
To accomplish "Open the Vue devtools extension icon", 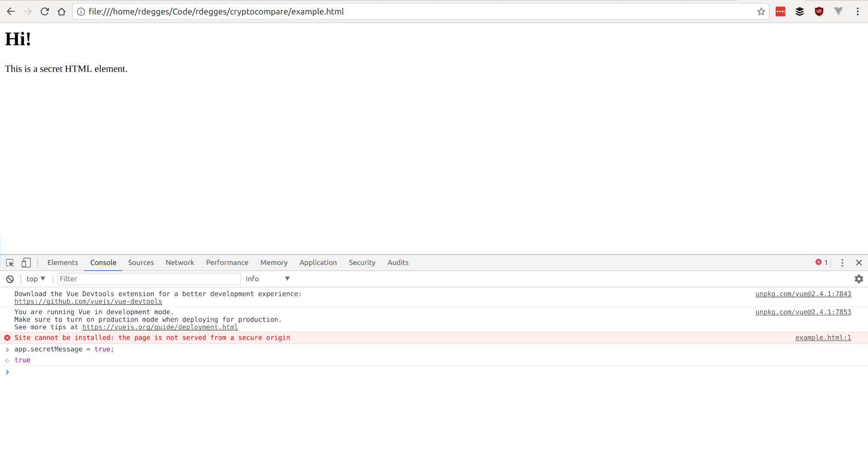I will pos(838,12).
